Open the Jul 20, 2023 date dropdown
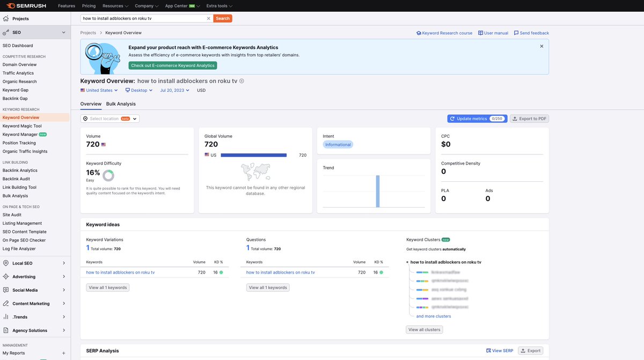Viewport: 644px width, 360px height. click(x=175, y=90)
